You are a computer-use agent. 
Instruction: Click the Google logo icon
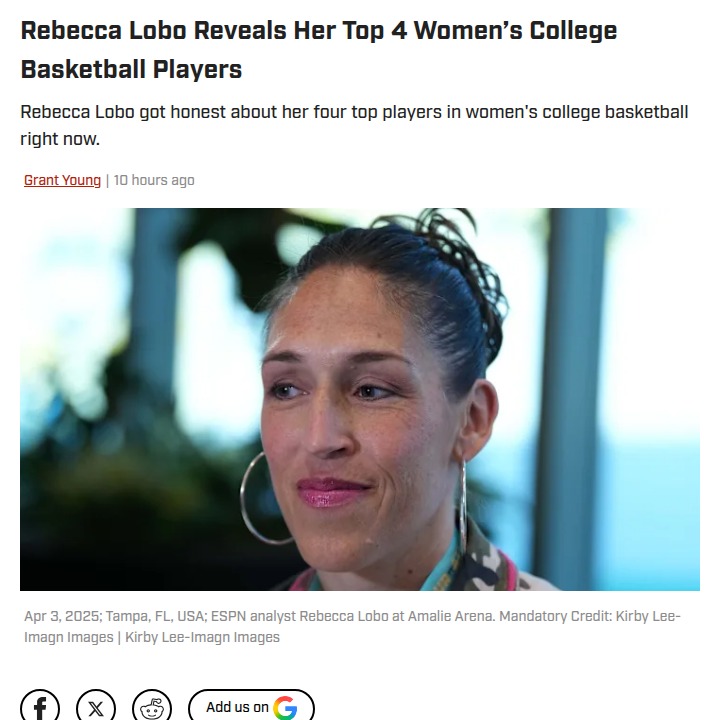pyautogui.click(x=285, y=708)
